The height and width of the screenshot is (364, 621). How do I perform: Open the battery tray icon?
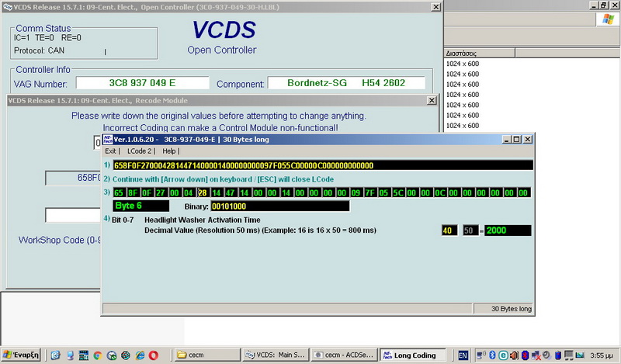pyautogui.click(x=558, y=355)
